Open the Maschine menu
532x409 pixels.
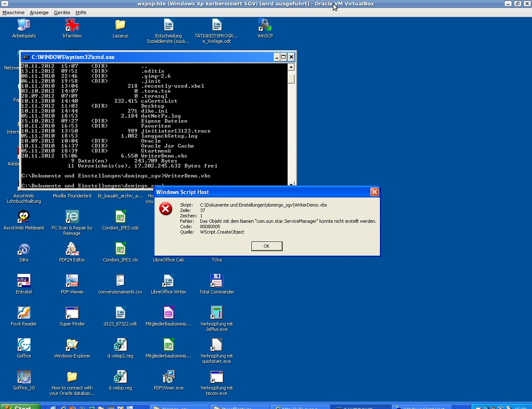(x=13, y=12)
